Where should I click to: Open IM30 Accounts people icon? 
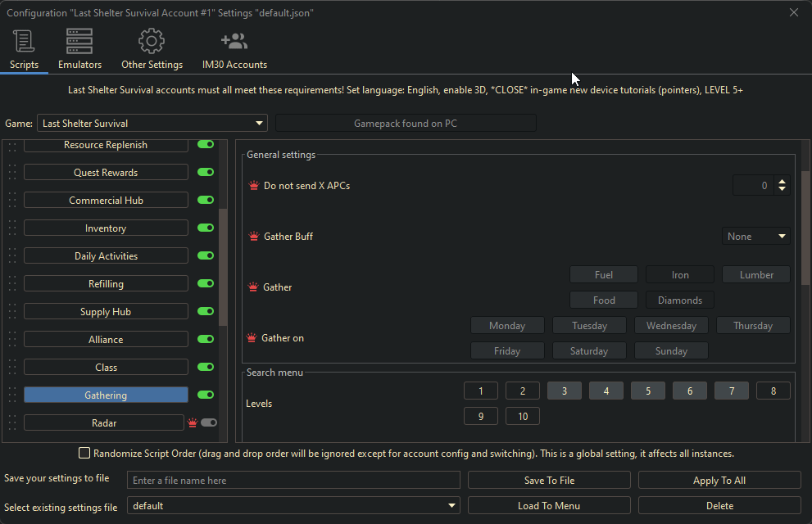[x=234, y=41]
